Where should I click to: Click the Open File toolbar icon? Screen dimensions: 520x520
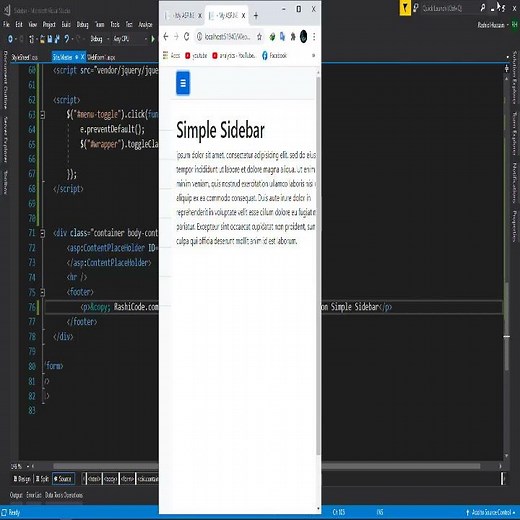click(42, 39)
